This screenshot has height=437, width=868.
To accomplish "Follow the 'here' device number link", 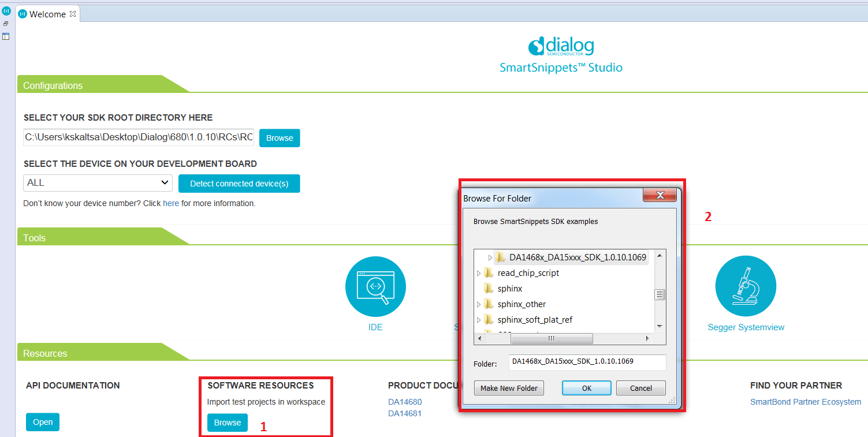I will click(x=171, y=203).
